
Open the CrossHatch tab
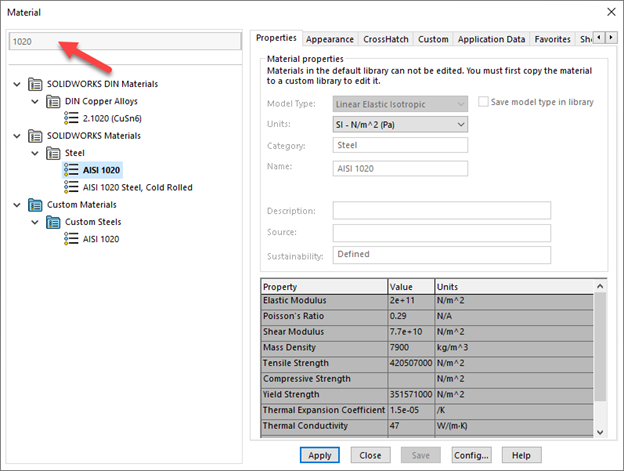point(386,39)
